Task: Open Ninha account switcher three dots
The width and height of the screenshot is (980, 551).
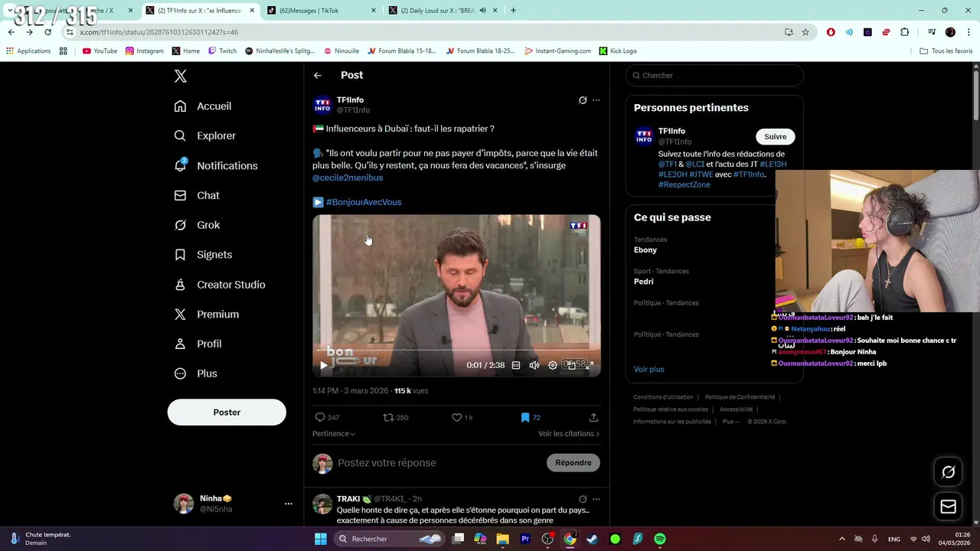Action: pyautogui.click(x=289, y=504)
